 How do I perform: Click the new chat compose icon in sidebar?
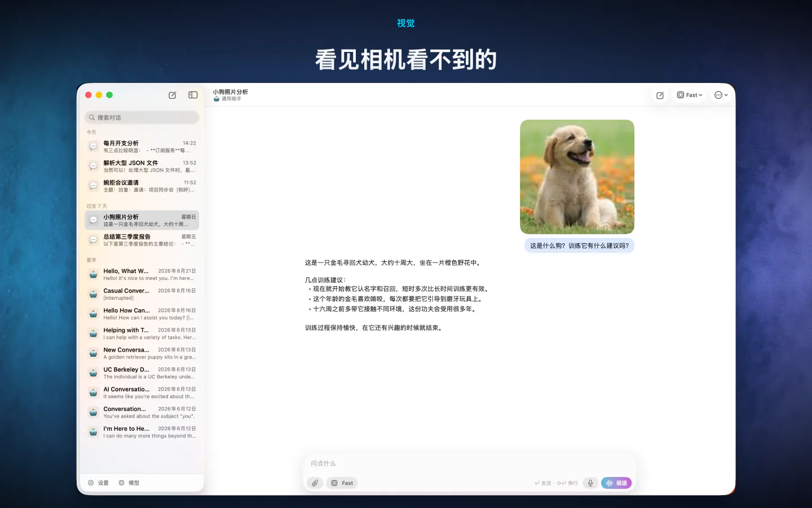coord(173,95)
